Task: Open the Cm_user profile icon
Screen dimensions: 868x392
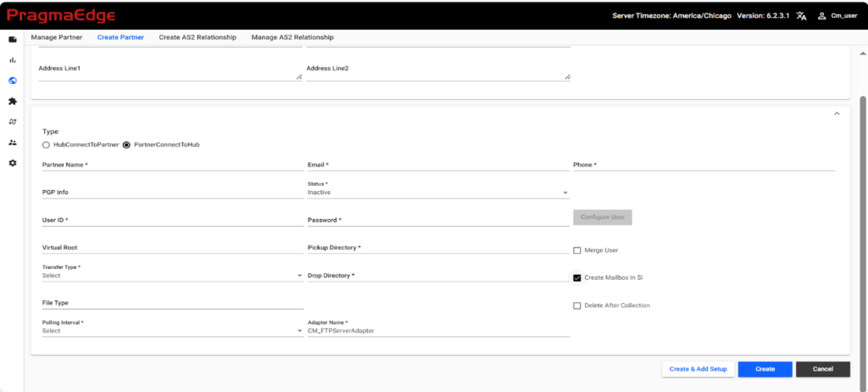Action: coord(822,15)
